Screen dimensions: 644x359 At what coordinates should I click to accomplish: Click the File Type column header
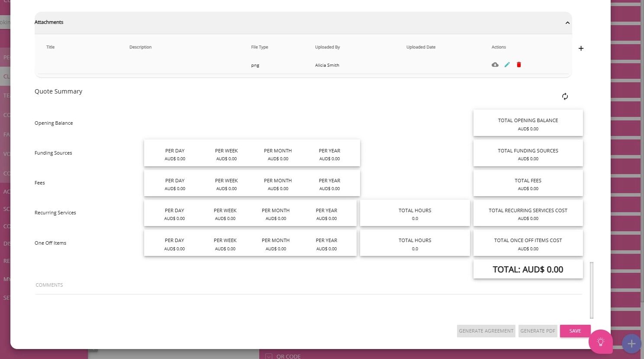260,47
